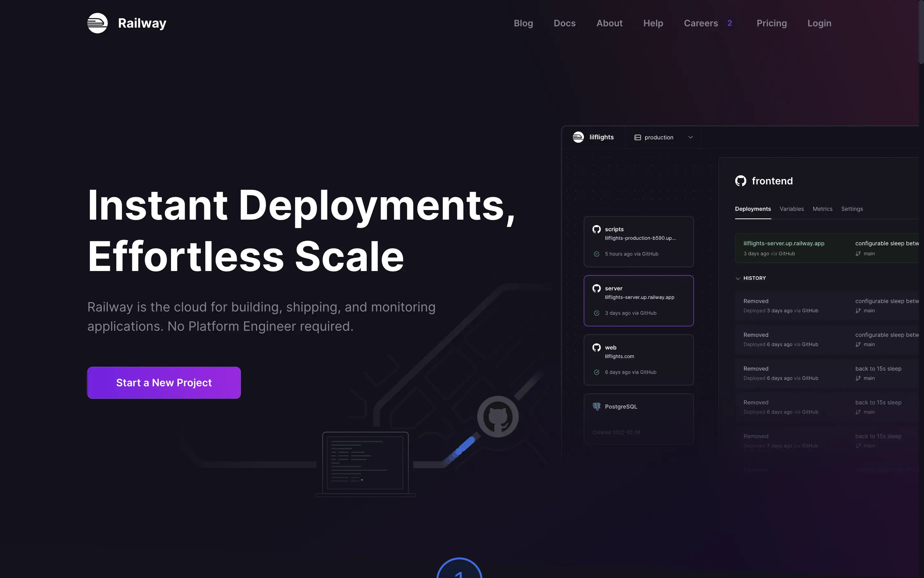Click '5 hours ago via GitHub' text
Screen dimensions: 924x578
pyautogui.click(x=631, y=254)
